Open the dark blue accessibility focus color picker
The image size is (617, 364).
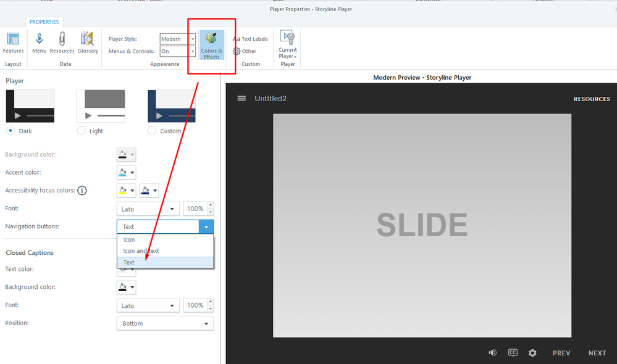[149, 191]
